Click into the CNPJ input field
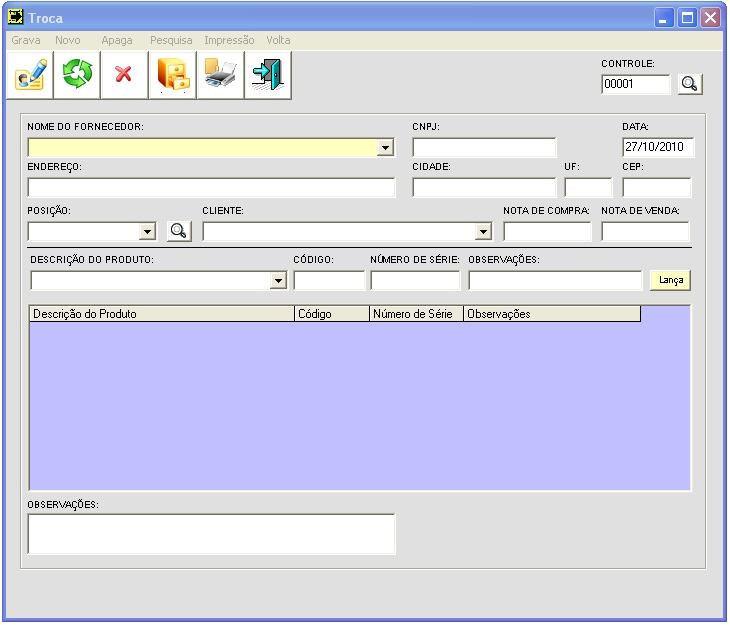The image size is (730, 625). point(484,148)
